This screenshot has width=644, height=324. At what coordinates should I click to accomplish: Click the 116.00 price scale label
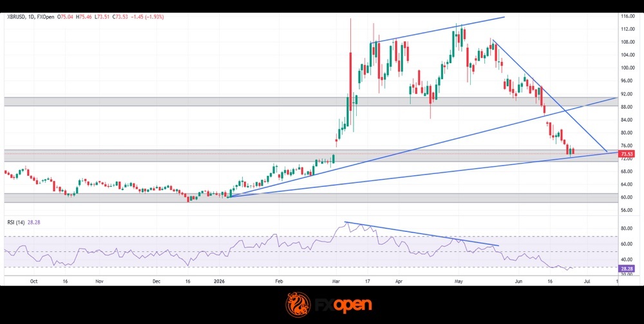tap(627, 16)
